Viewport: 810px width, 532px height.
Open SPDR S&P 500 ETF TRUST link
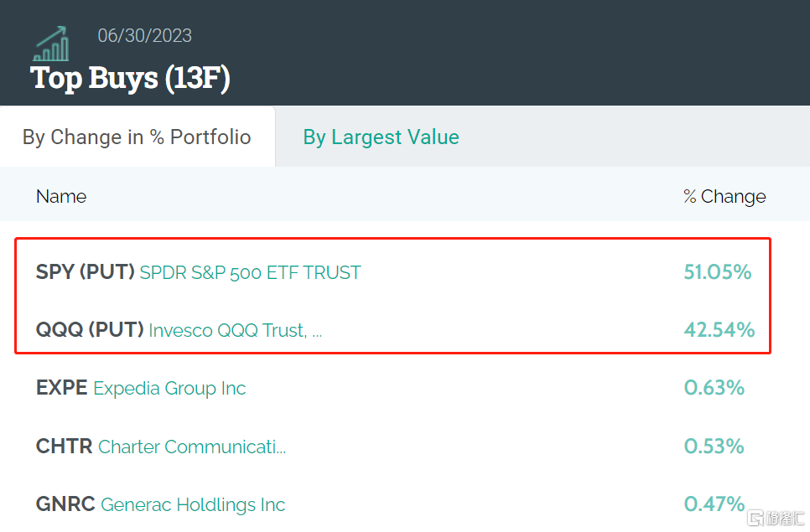pos(250,272)
